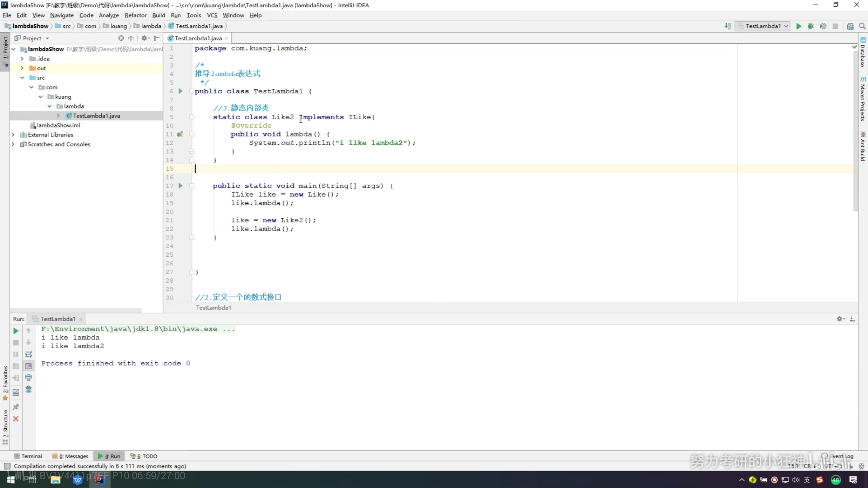Open 0: Messages tool window
Image resolution: width=868 pixels, height=488 pixels.
coord(70,456)
